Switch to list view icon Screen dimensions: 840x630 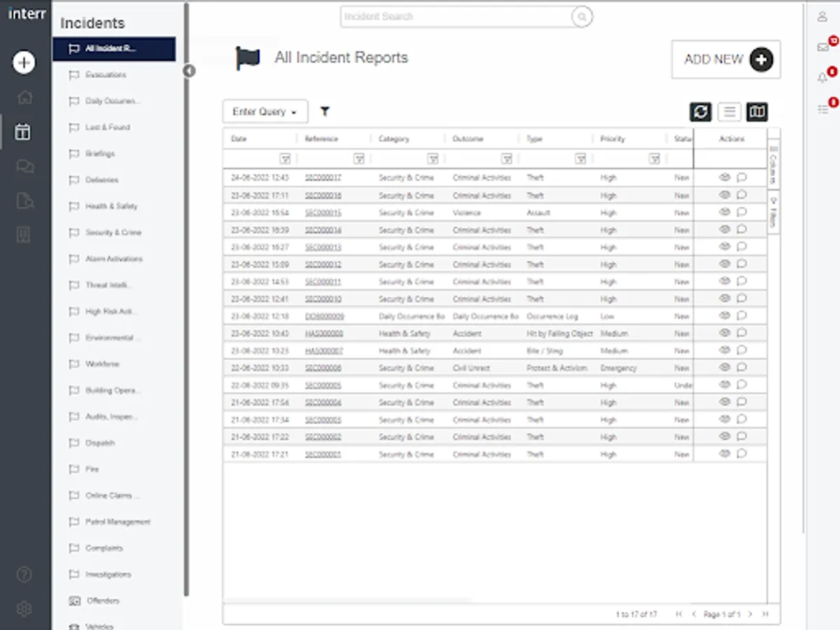tap(729, 111)
